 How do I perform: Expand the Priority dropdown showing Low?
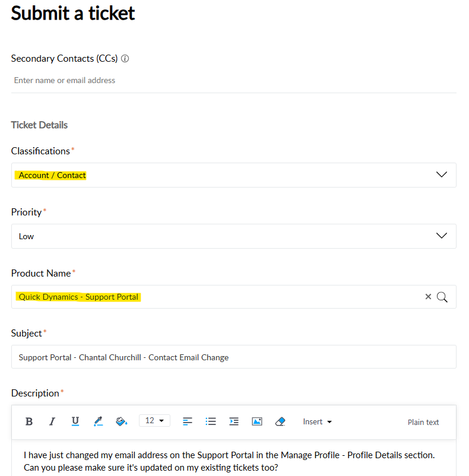(x=441, y=236)
